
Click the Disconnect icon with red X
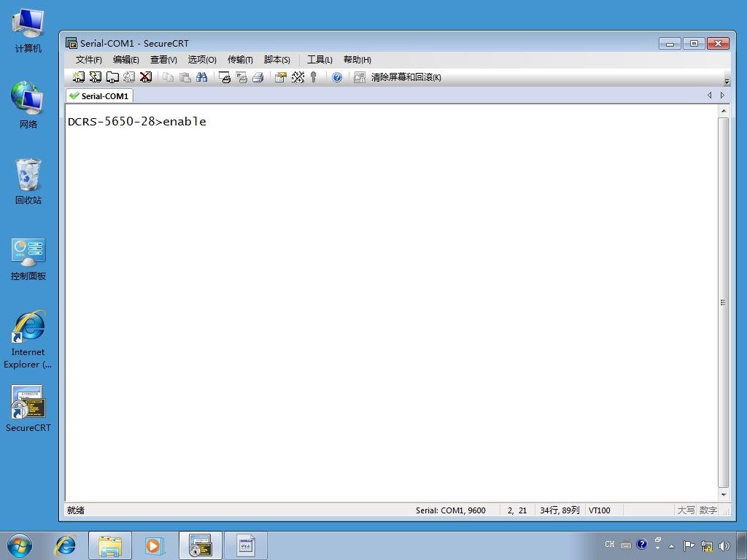(x=146, y=77)
